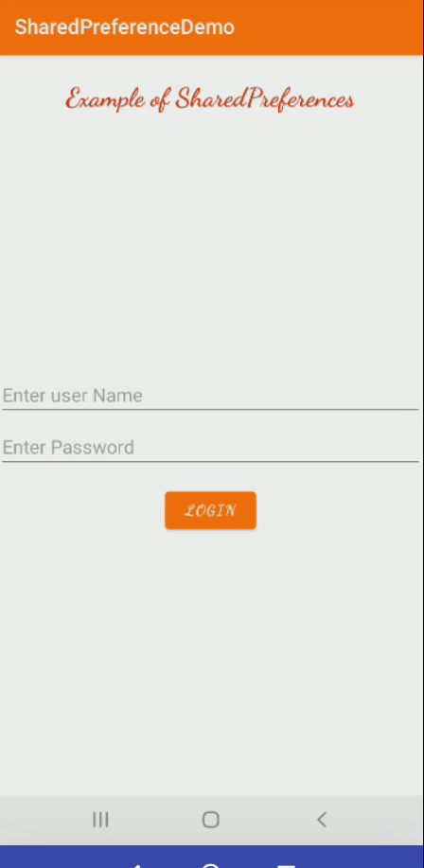The height and width of the screenshot is (868, 424).
Task: Tap the back arrow navigation icon
Action: pos(322,820)
